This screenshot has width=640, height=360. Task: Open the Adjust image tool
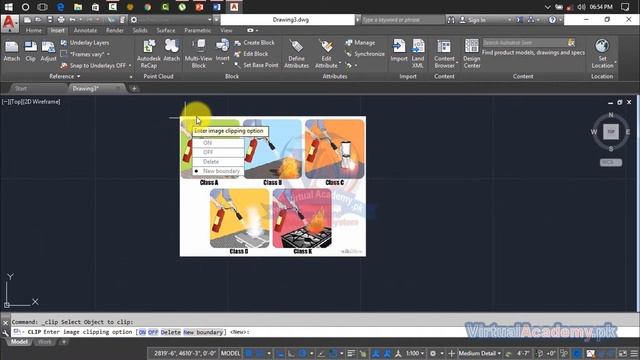click(x=48, y=51)
